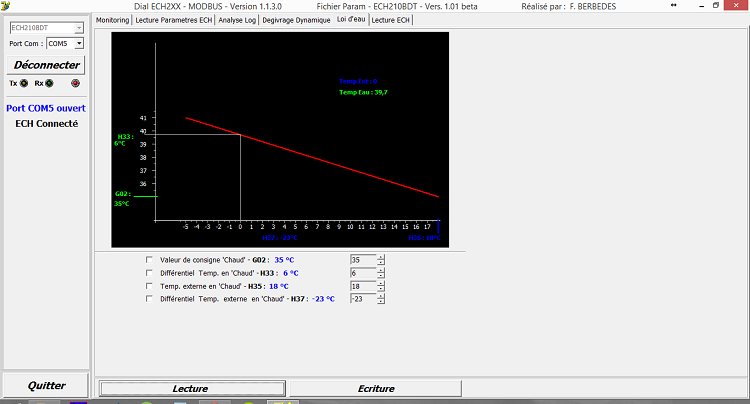Screen dimensions: 750x404
Task: Click the H35 value input field
Action: tap(362, 286)
